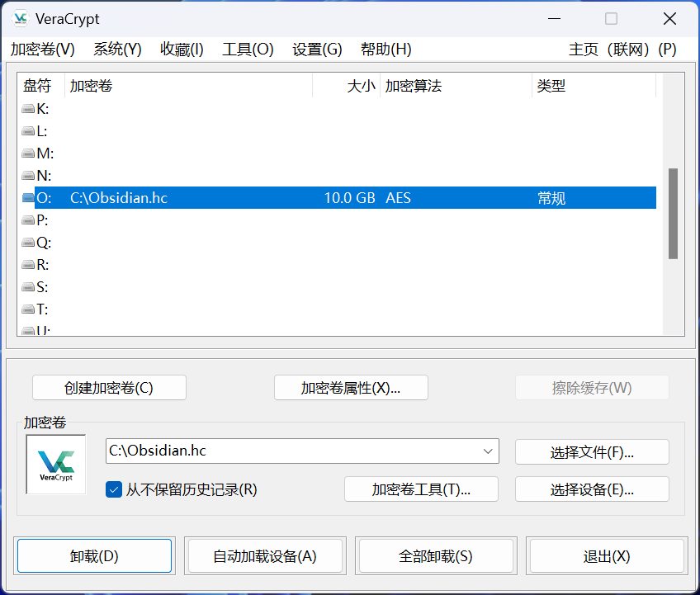Select the K: drive slot icon
This screenshot has height=595, width=700.
coord(28,109)
